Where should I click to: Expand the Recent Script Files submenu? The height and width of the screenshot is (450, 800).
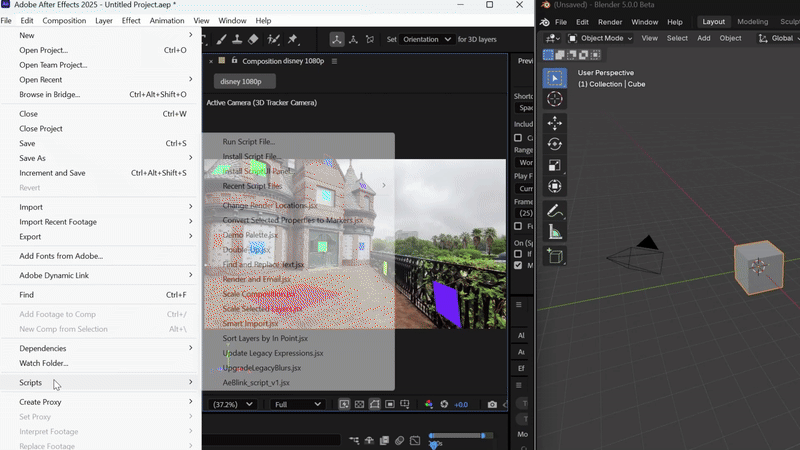tap(298, 186)
